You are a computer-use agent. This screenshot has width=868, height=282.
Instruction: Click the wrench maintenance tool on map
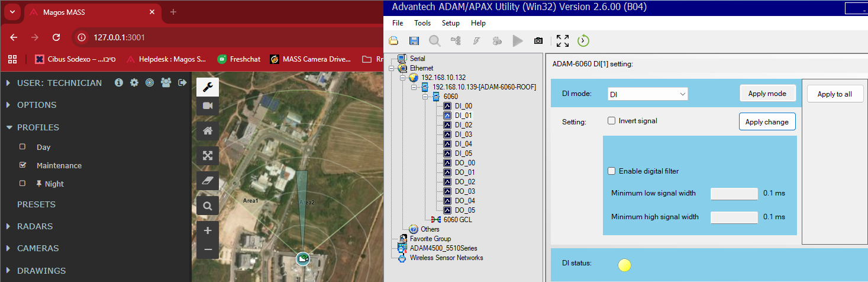pos(208,87)
